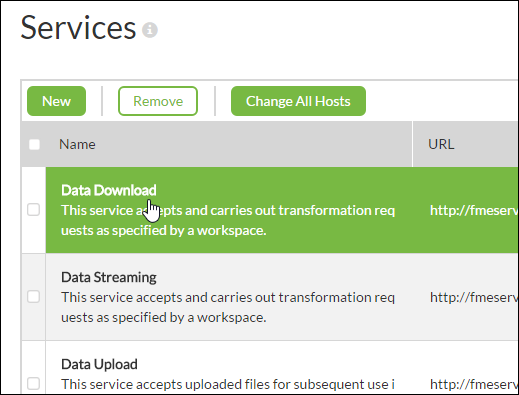Screen dimensions: 519x395
Task: Open the Data Upload service
Action: [x=99, y=364]
